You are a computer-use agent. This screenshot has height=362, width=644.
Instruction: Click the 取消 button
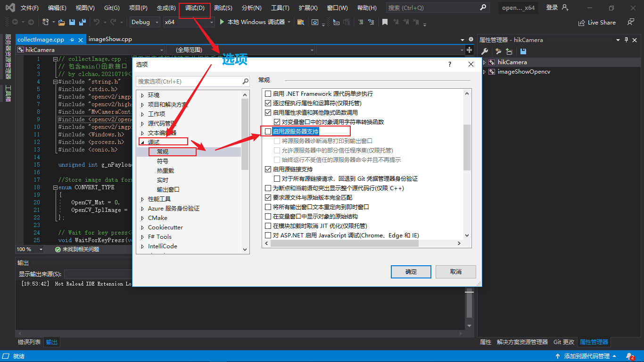[x=456, y=272]
